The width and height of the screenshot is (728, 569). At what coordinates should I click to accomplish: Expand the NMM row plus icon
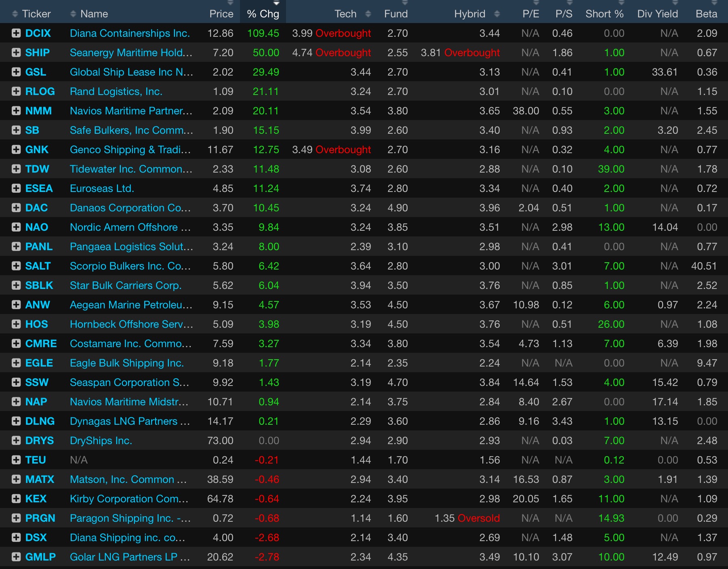16,111
